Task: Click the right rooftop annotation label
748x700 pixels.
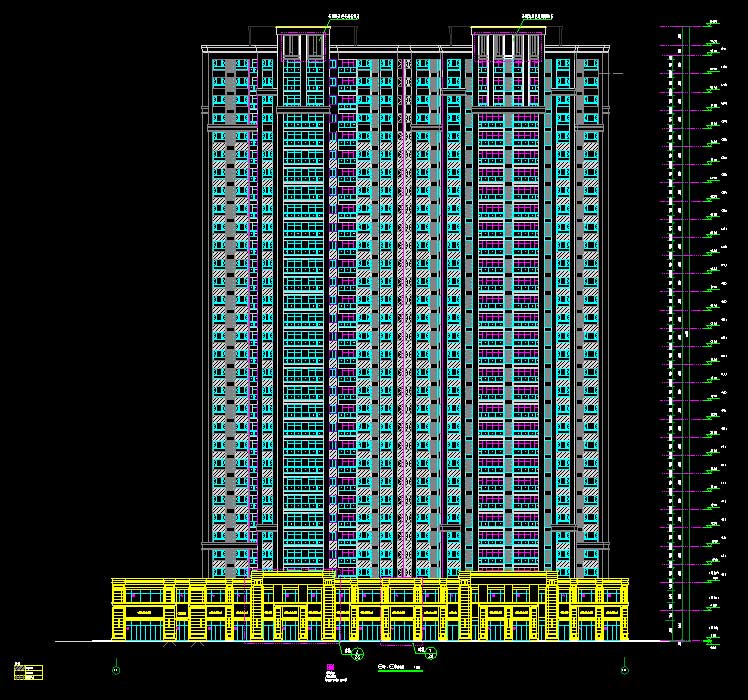Action: [539, 17]
